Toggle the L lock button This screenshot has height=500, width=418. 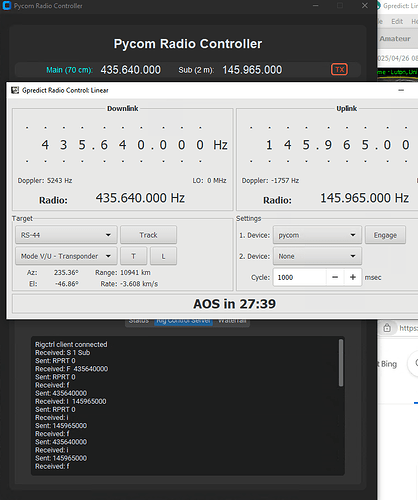click(163, 256)
